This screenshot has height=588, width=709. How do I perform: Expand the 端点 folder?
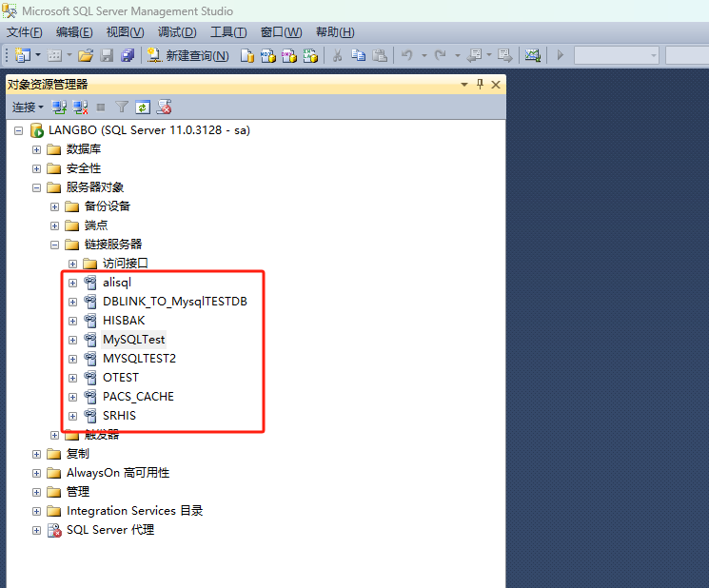coord(54,225)
